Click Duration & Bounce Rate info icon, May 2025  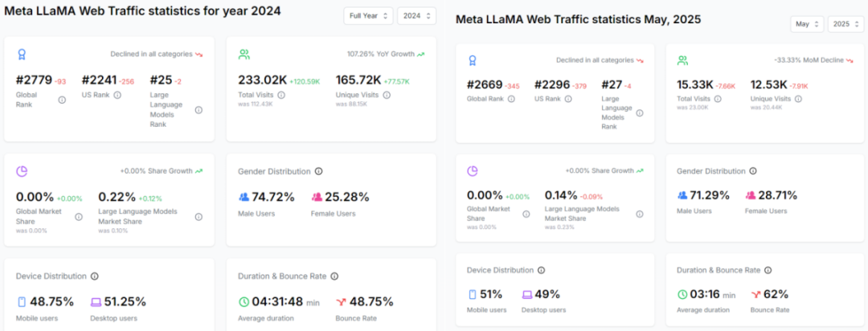point(768,270)
